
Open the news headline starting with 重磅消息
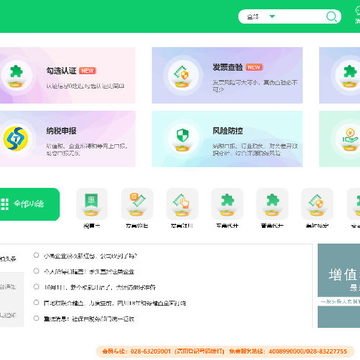point(89,319)
